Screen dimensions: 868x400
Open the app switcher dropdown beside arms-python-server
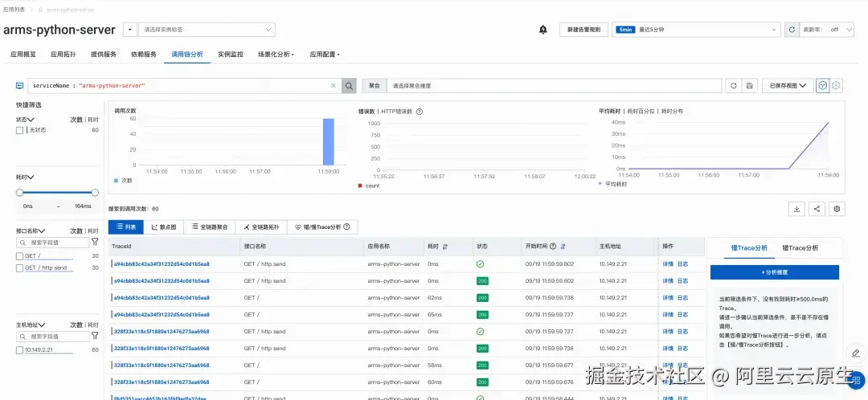pyautogui.click(x=129, y=30)
